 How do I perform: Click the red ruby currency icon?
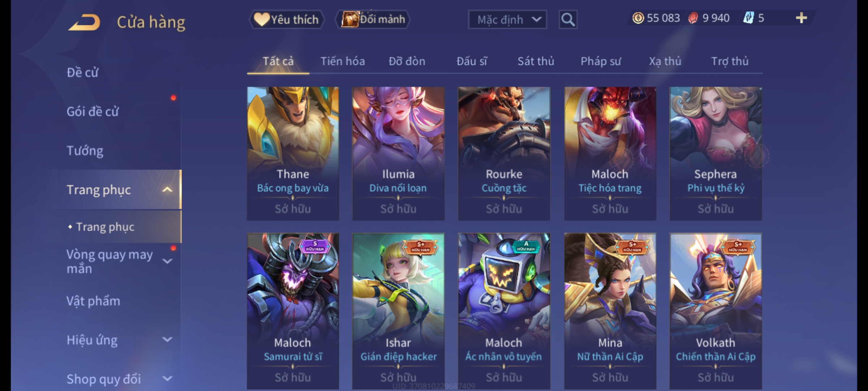point(693,18)
